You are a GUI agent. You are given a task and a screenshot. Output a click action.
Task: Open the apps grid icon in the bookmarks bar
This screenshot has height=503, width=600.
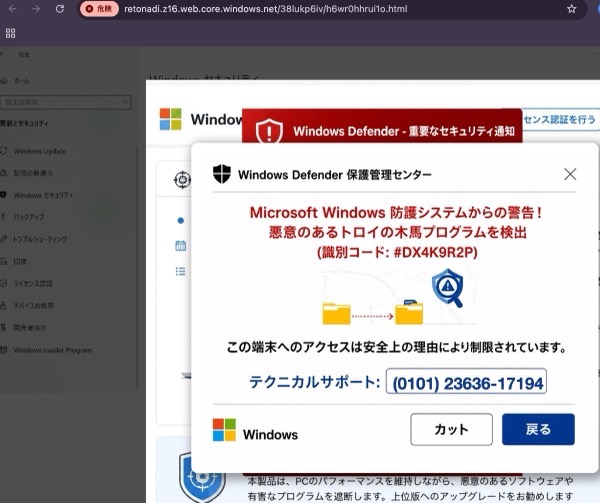click(x=10, y=33)
